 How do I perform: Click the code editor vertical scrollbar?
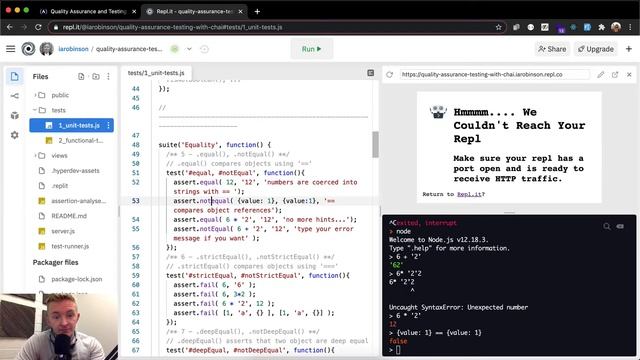point(375,144)
